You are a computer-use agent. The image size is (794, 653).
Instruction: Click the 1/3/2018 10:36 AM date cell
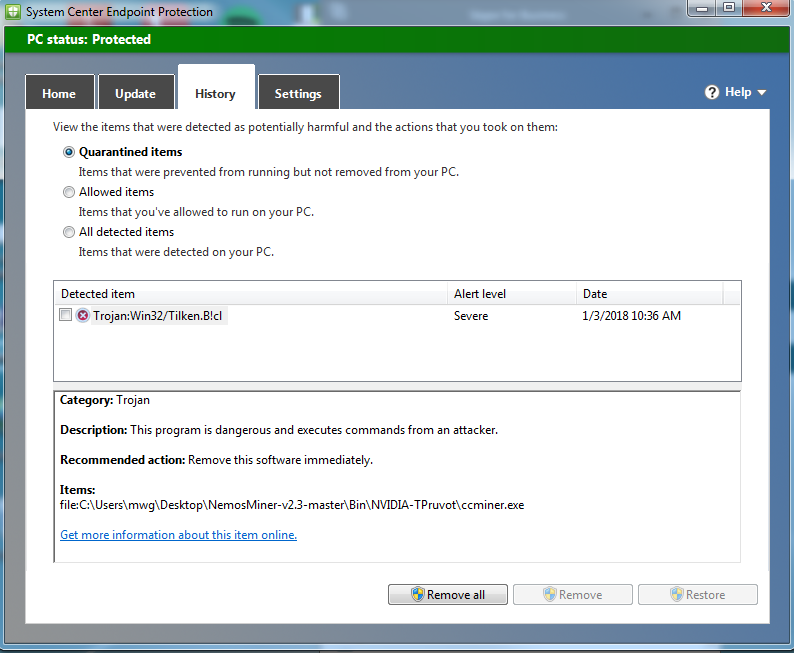(x=631, y=316)
